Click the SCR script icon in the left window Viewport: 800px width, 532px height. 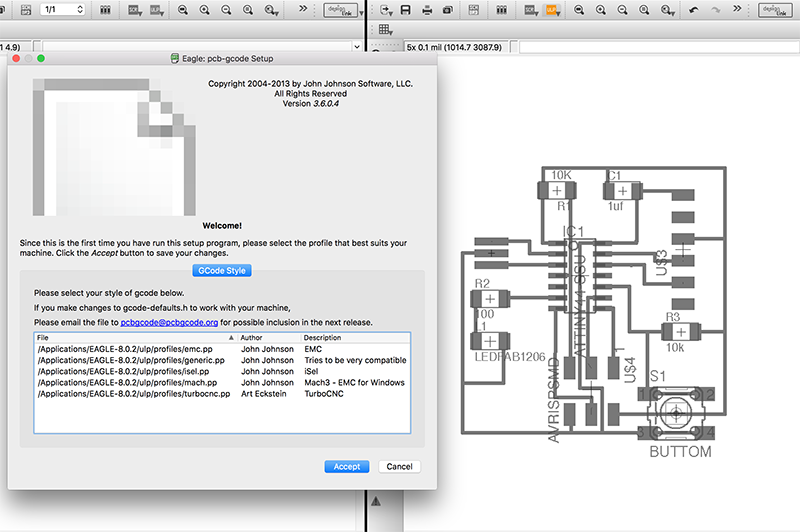135,10
